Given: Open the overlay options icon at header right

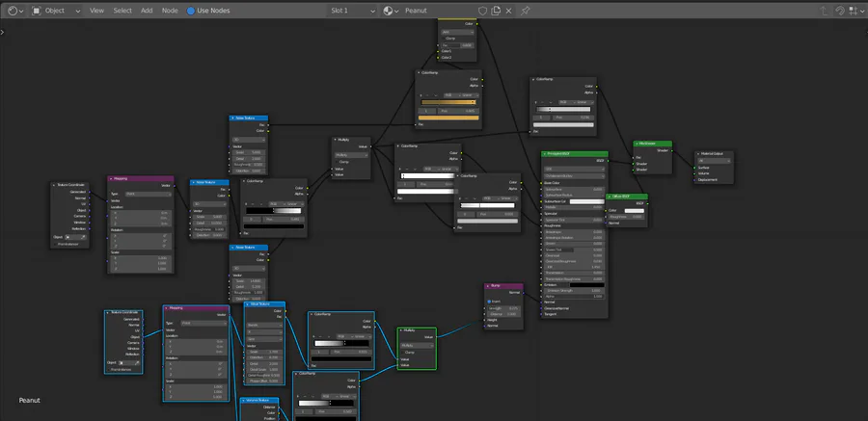Looking at the screenshot, I should click(855, 11).
